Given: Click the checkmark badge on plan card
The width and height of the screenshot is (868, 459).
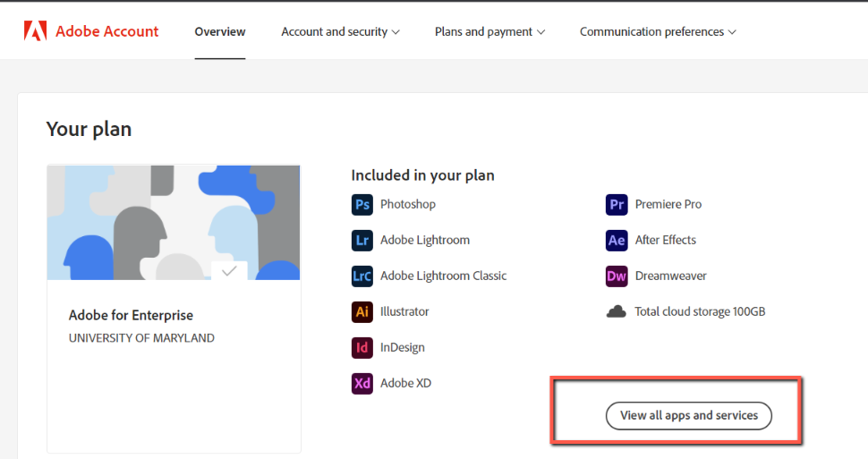Looking at the screenshot, I should click(229, 271).
